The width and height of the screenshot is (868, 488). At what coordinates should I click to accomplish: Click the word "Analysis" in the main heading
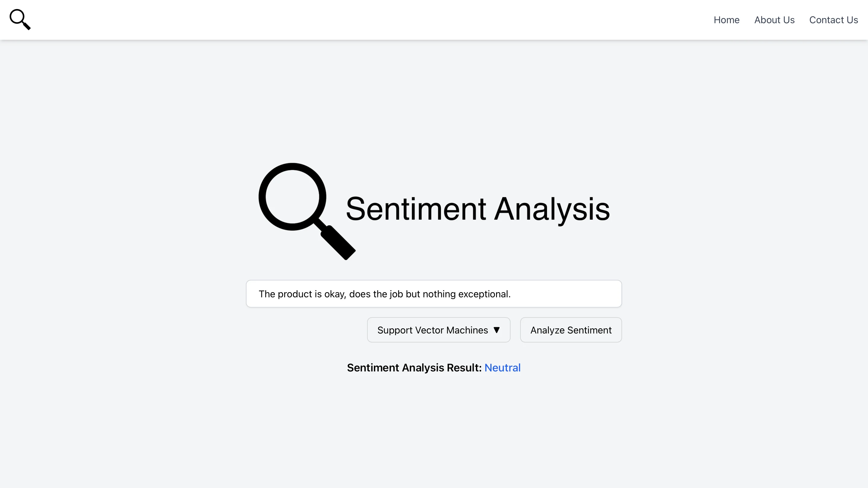pos(552,209)
